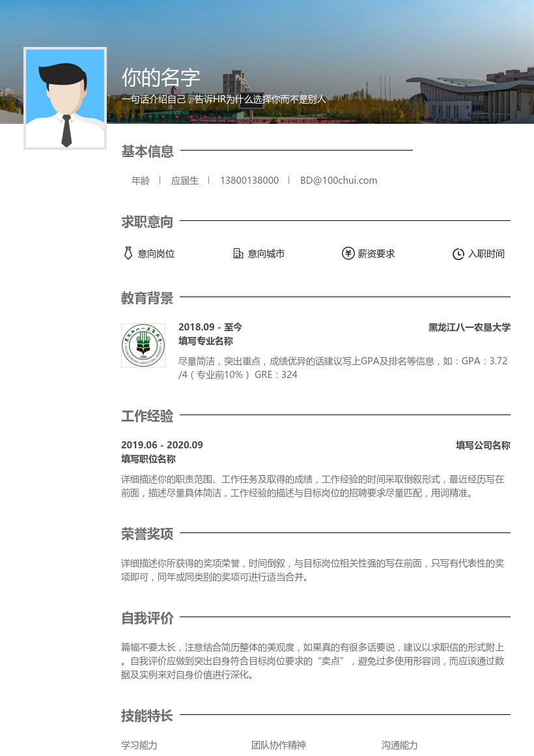Click the 教育背景 section title

pyautogui.click(x=147, y=298)
